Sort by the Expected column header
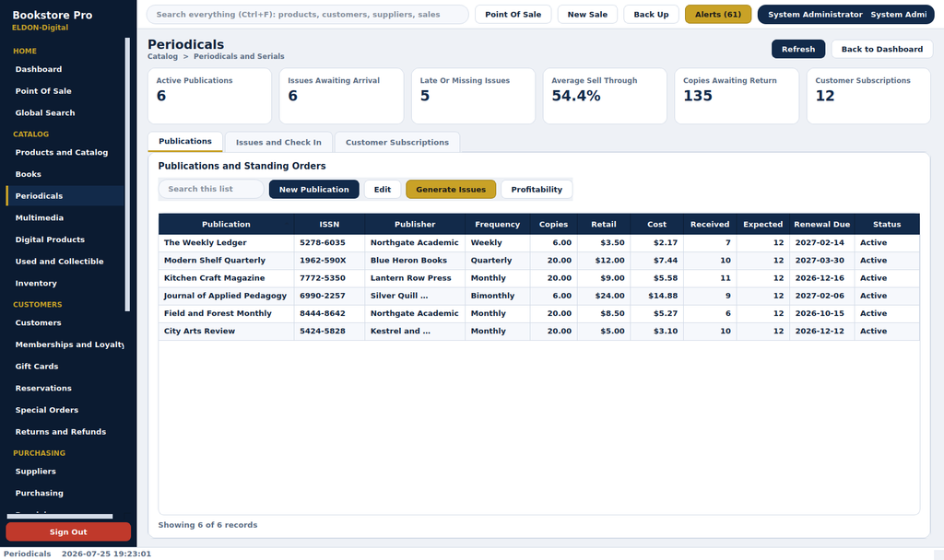This screenshot has height=560, width=944. pyautogui.click(x=762, y=225)
